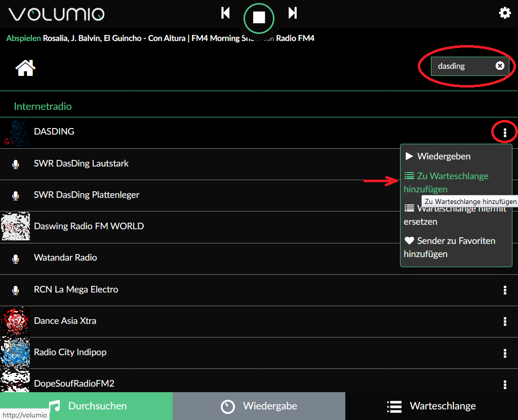
Task: Clear the dasding search text
Action: [x=500, y=66]
